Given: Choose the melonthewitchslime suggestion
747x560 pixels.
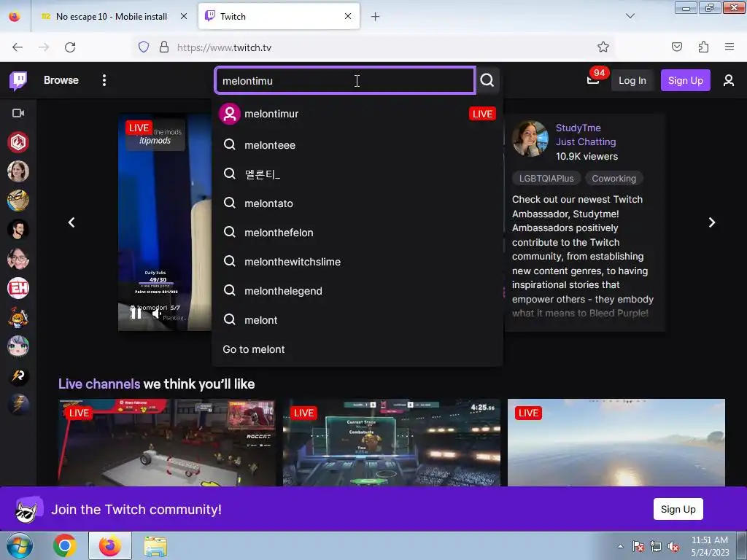Looking at the screenshot, I should coord(357,262).
